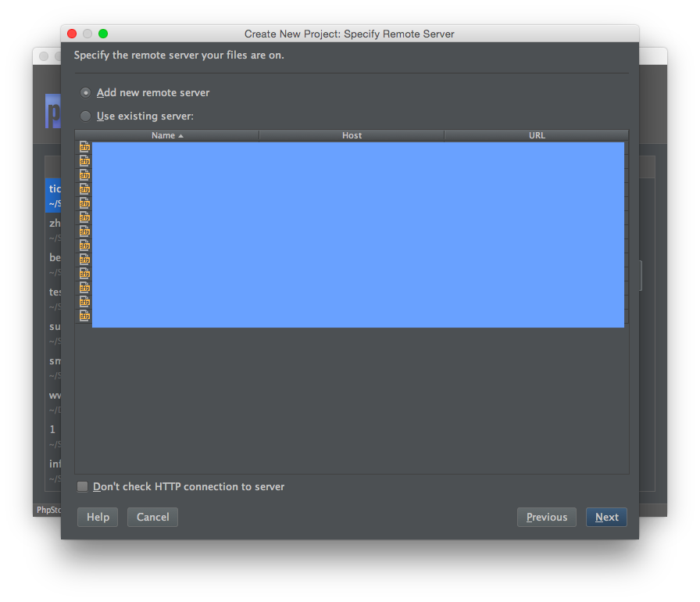Choose the ninth server icon in the table

click(84, 260)
